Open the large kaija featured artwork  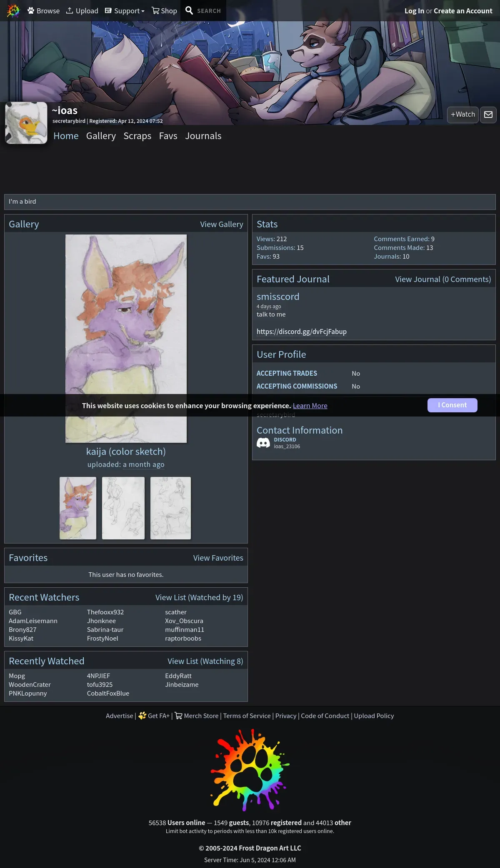[x=126, y=338]
